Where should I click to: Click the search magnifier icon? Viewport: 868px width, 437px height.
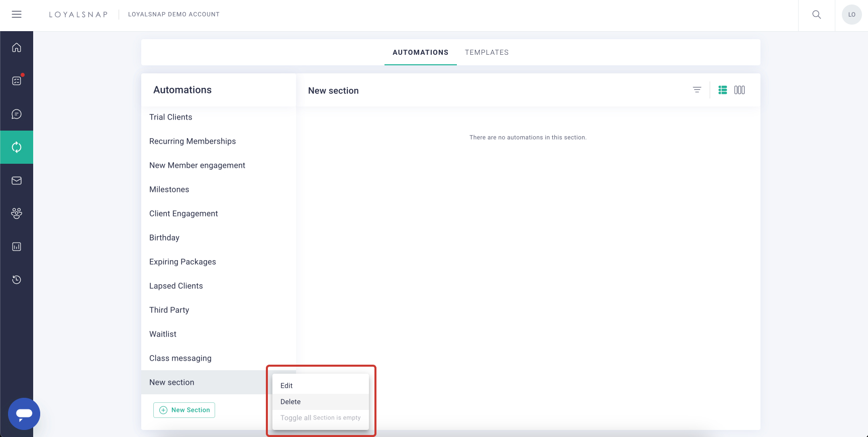(x=817, y=15)
